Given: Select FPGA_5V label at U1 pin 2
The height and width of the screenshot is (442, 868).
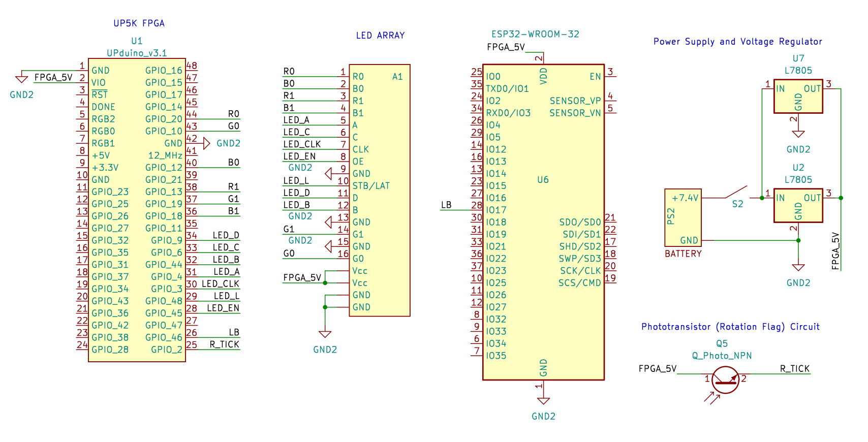Looking at the screenshot, I should [x=53, y=78].
